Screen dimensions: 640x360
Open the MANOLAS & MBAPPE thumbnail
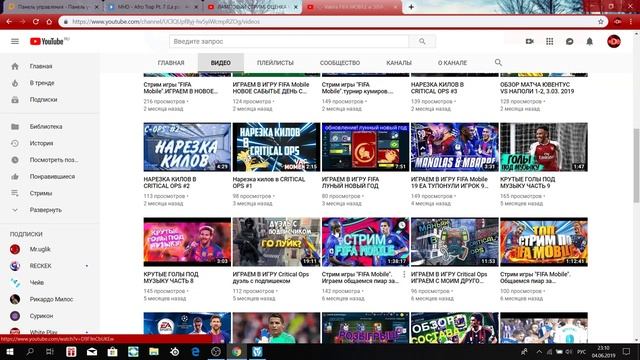455,147
